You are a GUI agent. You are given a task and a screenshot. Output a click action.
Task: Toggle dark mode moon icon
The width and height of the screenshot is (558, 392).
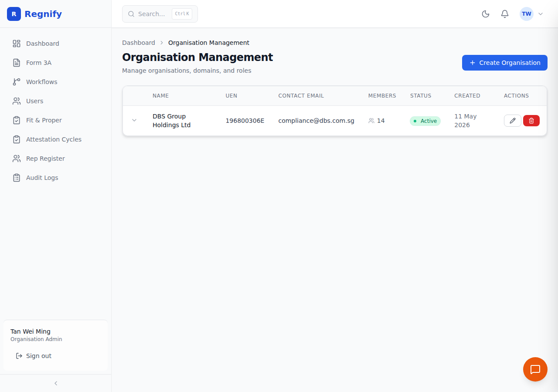[x=486, y=14]
